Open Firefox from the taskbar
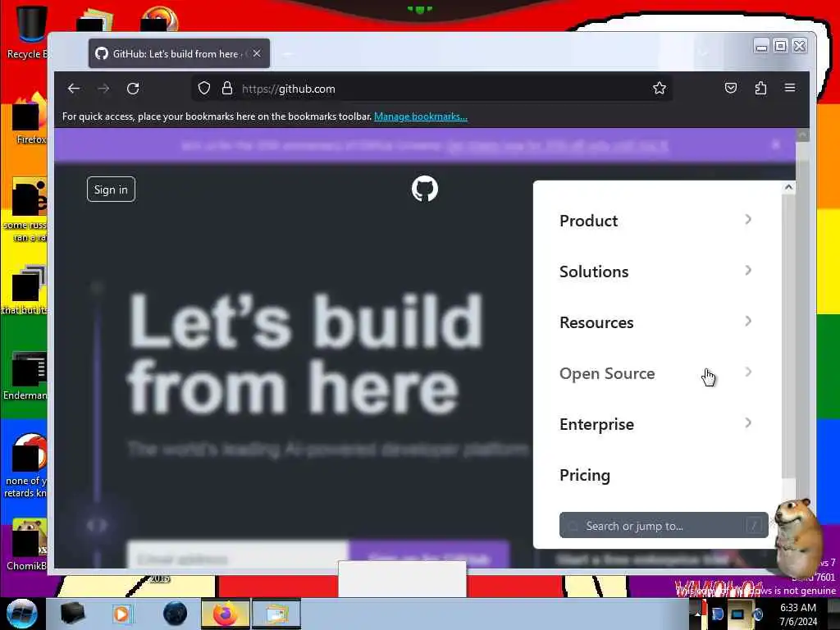 (x=226, y=614)
